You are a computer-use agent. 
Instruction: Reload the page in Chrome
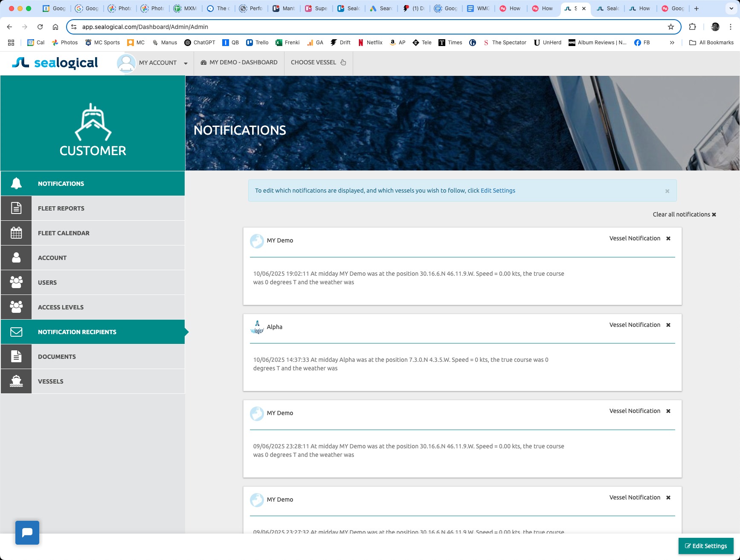(x=40, y=27)
